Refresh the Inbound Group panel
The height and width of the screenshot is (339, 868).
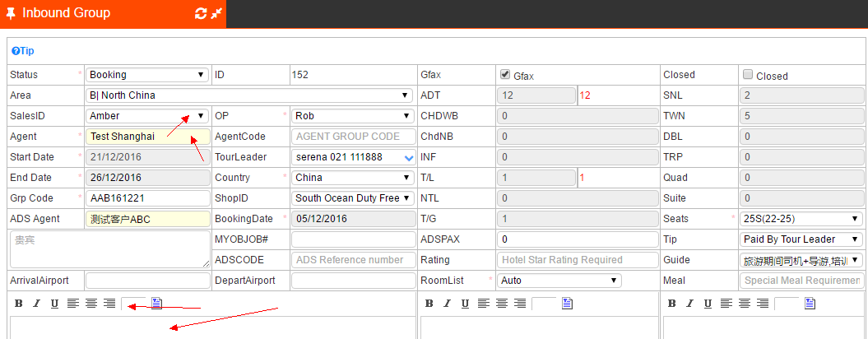201,13
